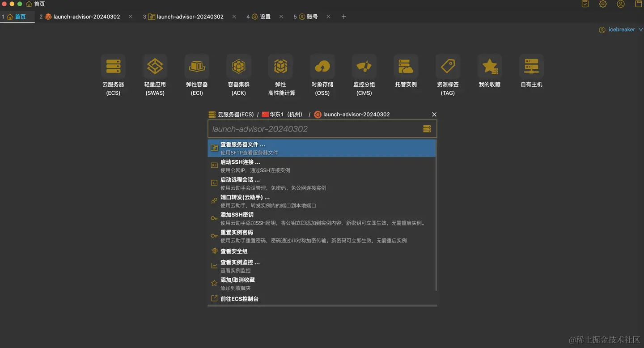The width and height of the screenshot is (644, 348).
Task: Open the 资源标签 (TAG) icon
Action: coord(448,66)
